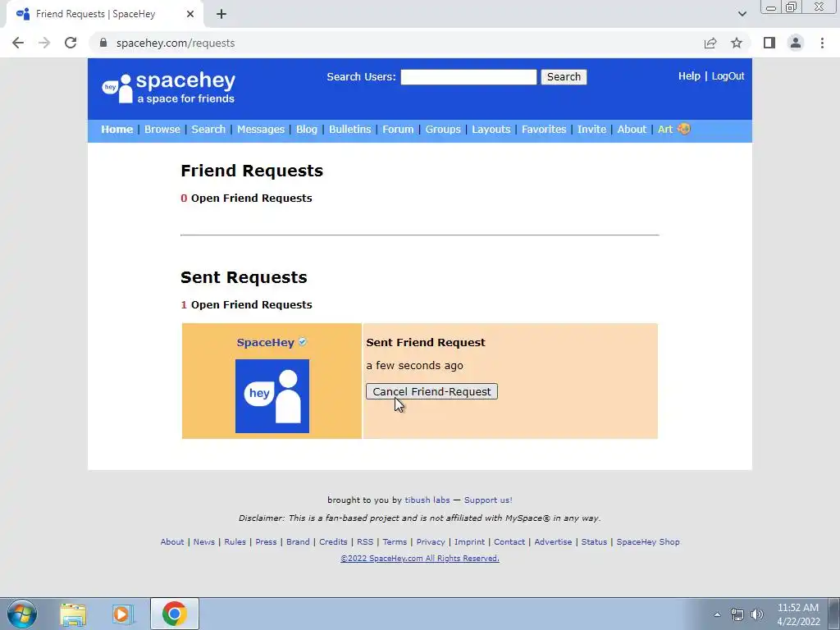Open the Windows Start button
840x630 pixels.
point(22,614)
